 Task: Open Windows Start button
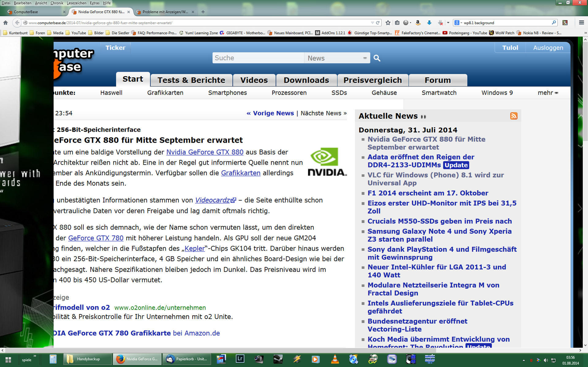point(8,360)
